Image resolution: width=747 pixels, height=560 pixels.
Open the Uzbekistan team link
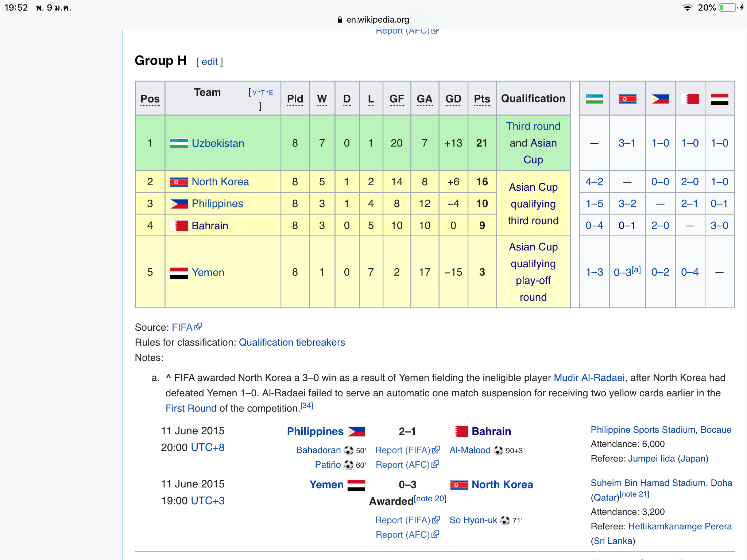[218, 143]
